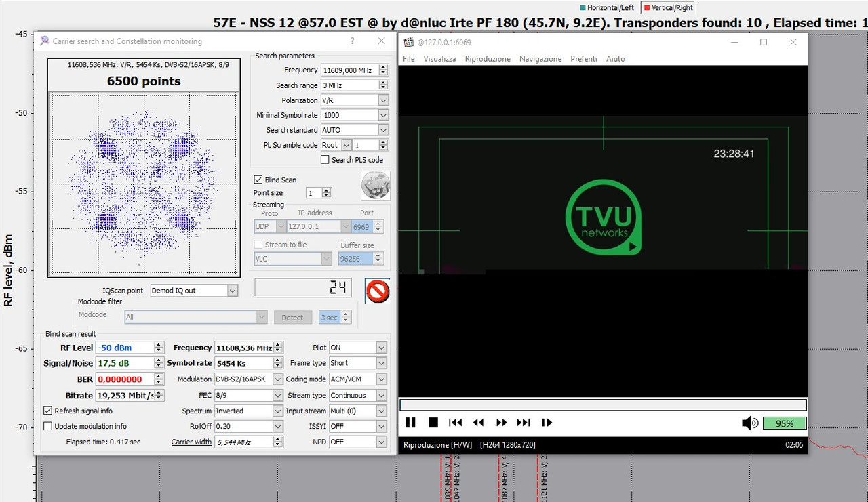The width and height of the screenshot is (868, 502).
Task: Adjust the 95% volume slider in VLC
Action: (x=784, y=423)
